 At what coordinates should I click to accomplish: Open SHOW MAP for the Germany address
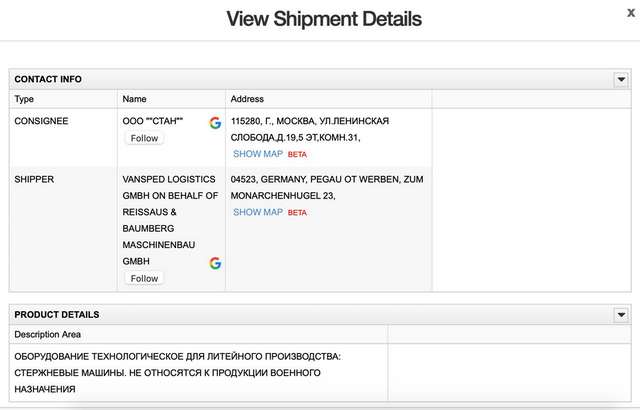coord(258,212)
